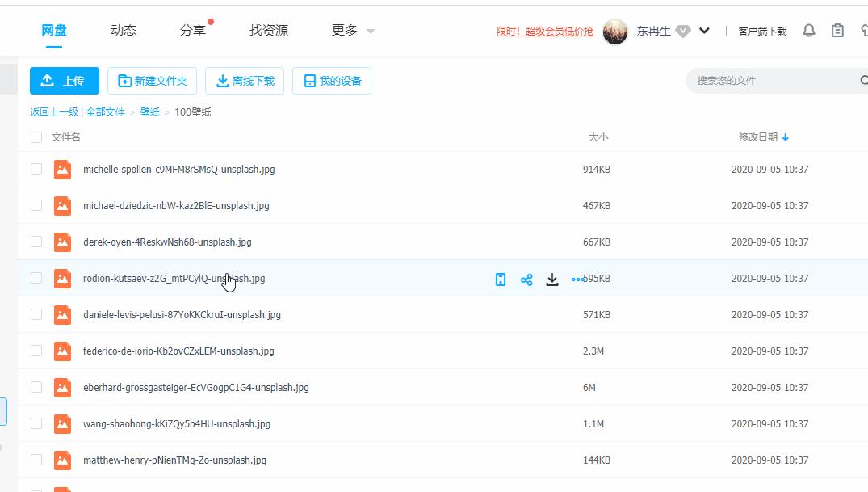Open the notifications bell icon
This screenshot has height=492, width=868.
point(808,29)
